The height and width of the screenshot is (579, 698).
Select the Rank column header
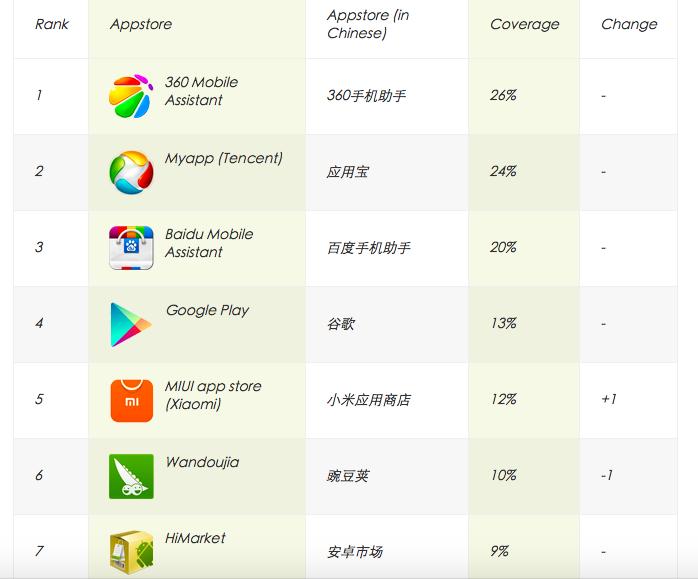[52, 24]
